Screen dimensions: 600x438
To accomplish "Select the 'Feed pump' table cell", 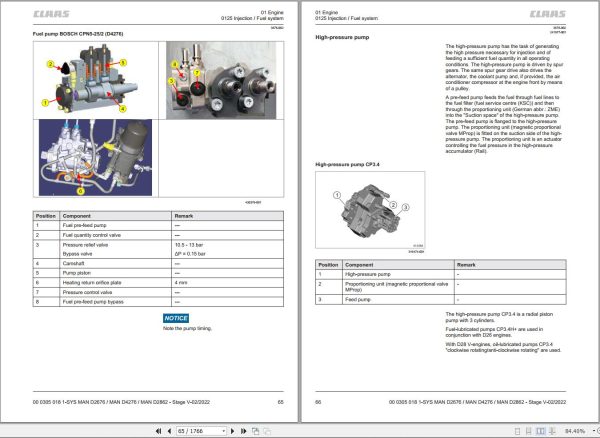I will point(398,300).
